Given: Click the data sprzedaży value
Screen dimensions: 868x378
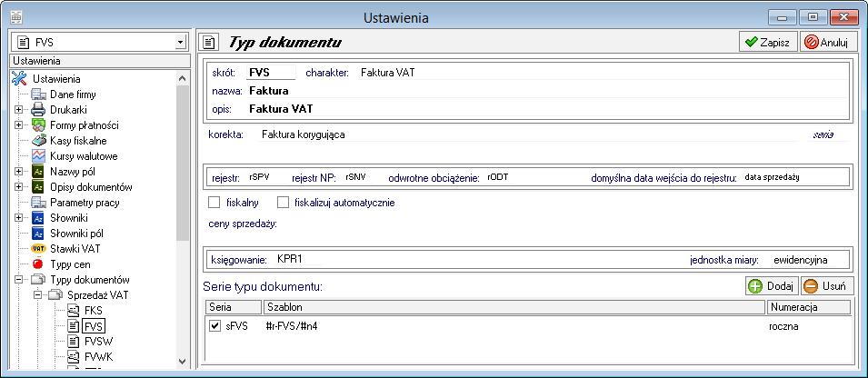Looking at the screenshot, I should (x=773, y=177).
